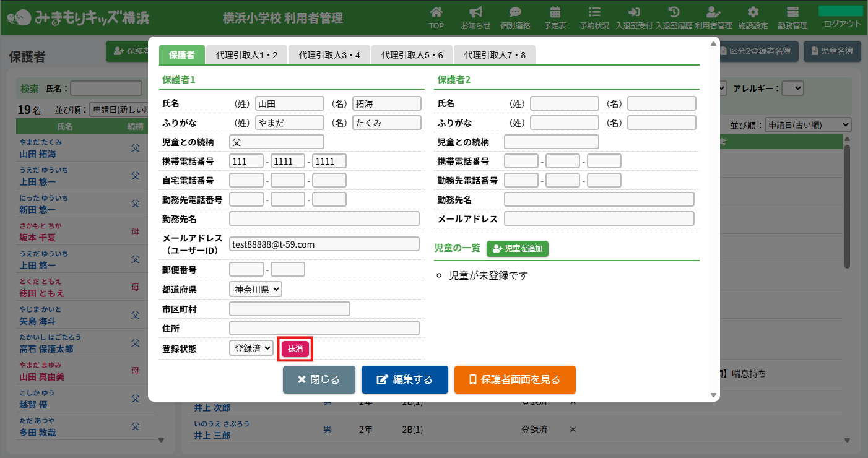This screenshot has height=458, width=868.
Task: Open the アレルギー filter dropdown
Action: [792, 89]
